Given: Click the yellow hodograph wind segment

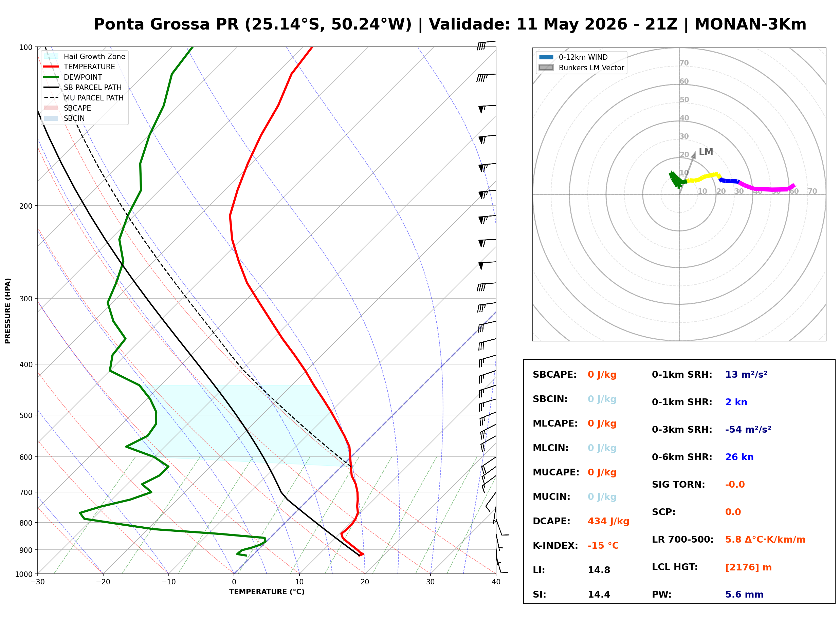Looking at the screenshot, I should point(703,177).
